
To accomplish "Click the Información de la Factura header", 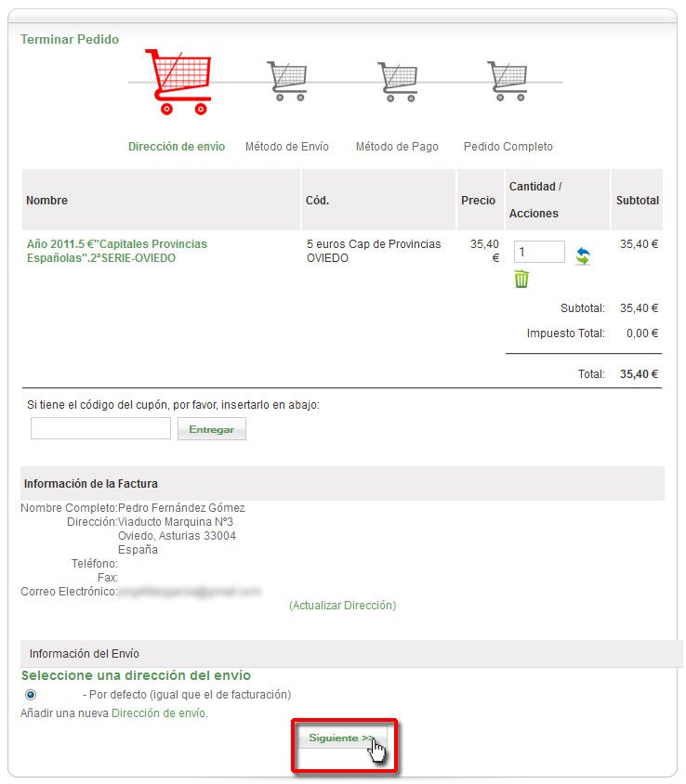I will (91, 484).
